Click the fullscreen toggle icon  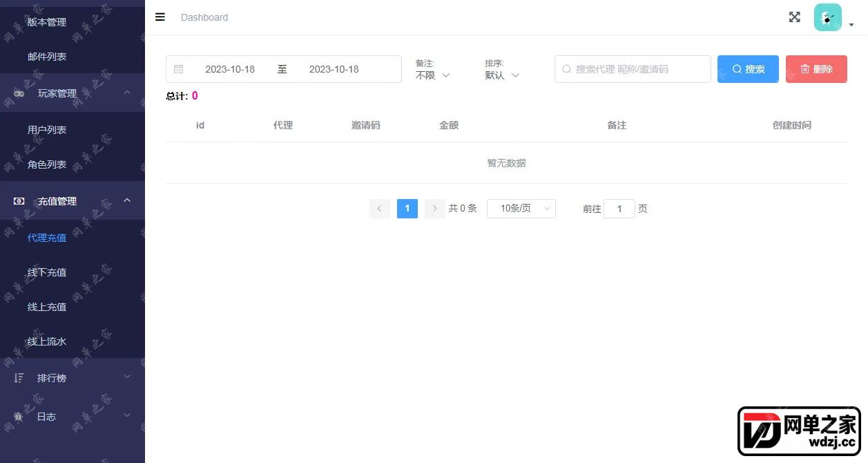pyautogui.click(x=795, y=17)
